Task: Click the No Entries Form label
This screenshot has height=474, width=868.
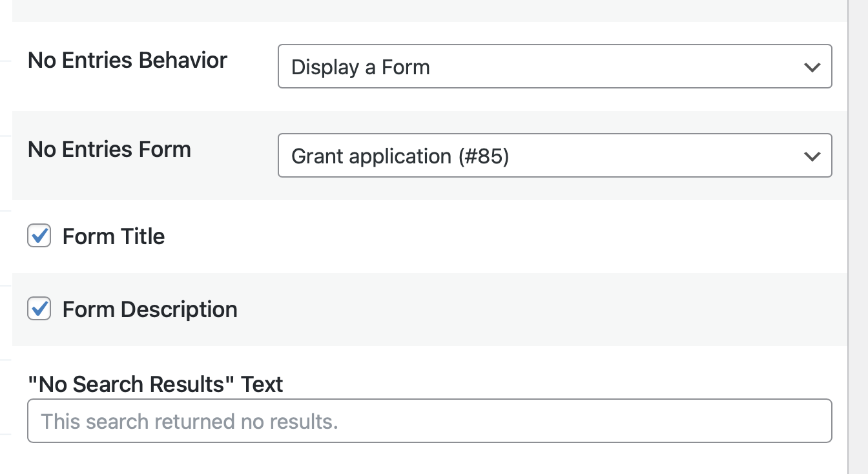Action: coord(109,149)
